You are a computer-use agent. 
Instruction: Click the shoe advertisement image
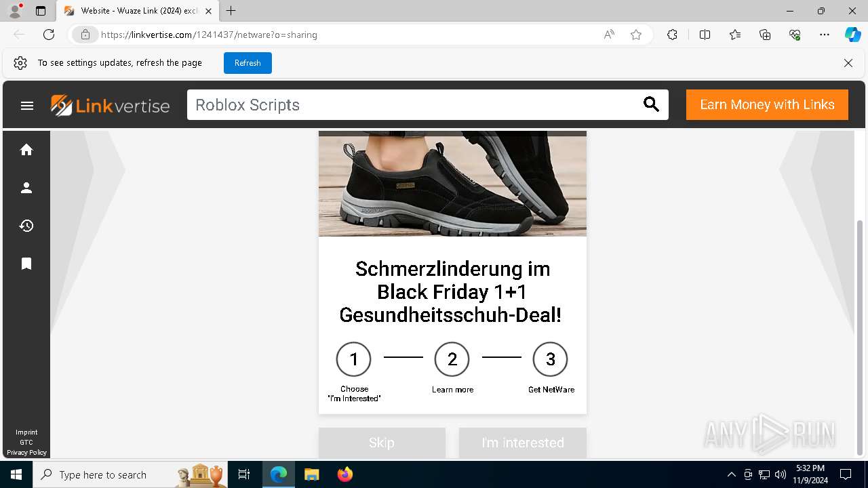coord(452,184)
